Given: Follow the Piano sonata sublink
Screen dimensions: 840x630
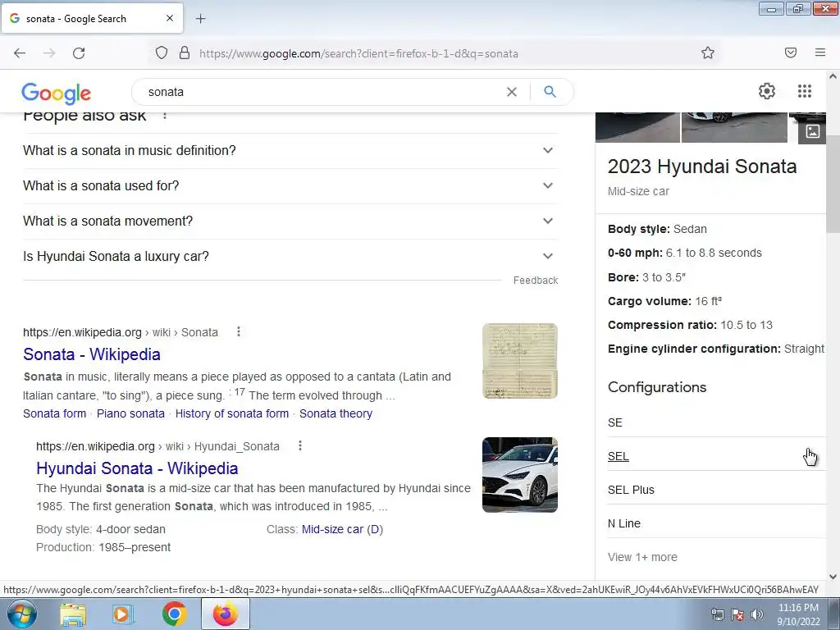Looking at the screenshot, I should (130, 413).
